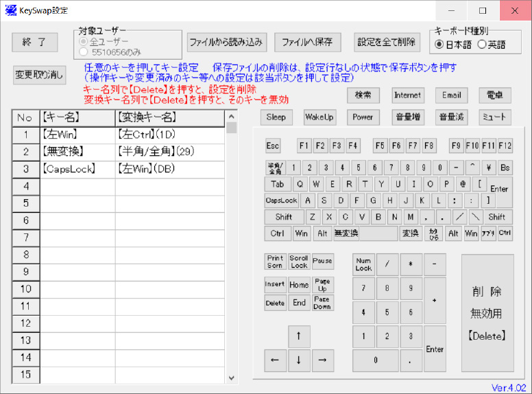
Task: Click scrollbar up arrow in key list
Action: coord(231,116)
